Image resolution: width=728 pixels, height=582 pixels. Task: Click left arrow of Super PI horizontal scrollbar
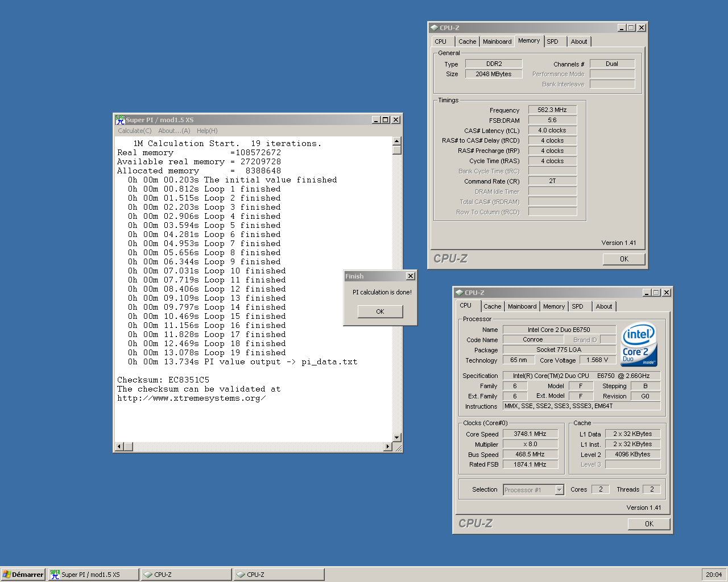point(119,447)
